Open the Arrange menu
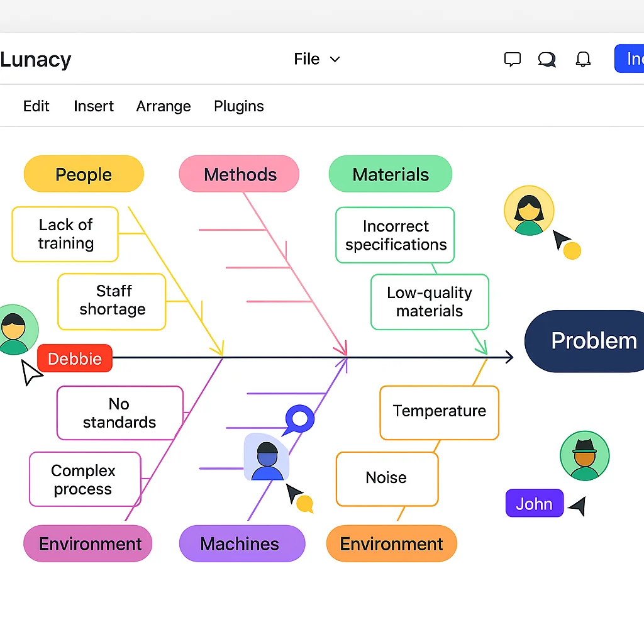This screenshot has width=644, height=644. [x=163, y=106]
